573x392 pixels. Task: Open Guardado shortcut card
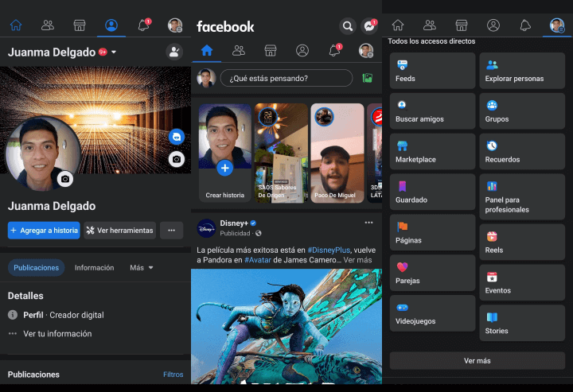click(432, 192)
